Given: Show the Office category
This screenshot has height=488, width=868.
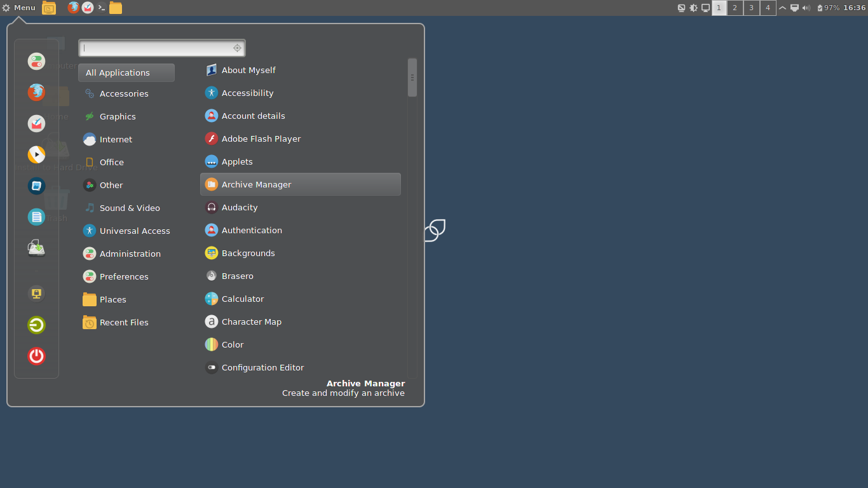Looking at the screenshot, I should [126, 162].
